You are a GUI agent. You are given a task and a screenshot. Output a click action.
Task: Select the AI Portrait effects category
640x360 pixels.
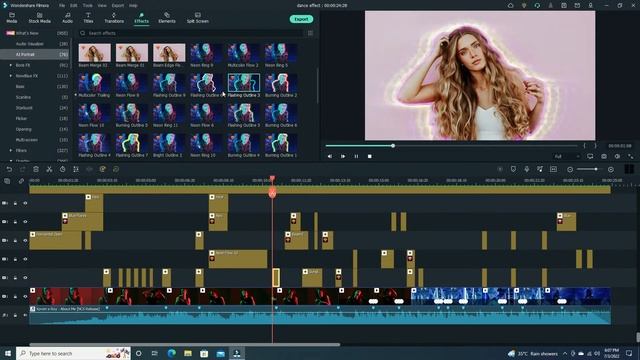point(35,54)
